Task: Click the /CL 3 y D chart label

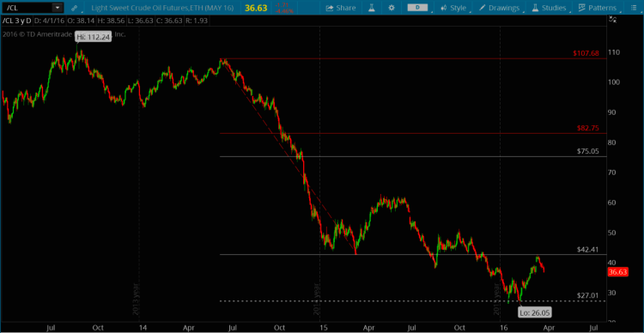Action: click(16, 20)
